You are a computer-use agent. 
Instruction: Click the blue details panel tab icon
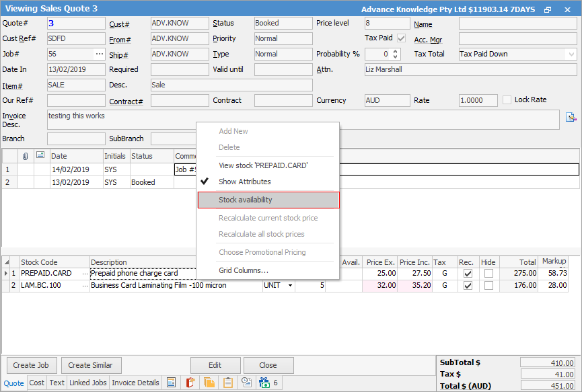[172, 383]
